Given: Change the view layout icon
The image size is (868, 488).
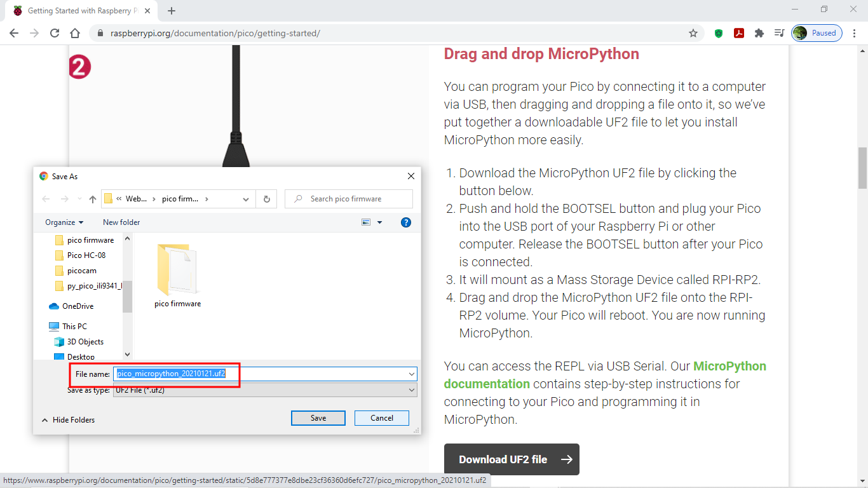Looking at the screenshot, I should coord(366,222).
